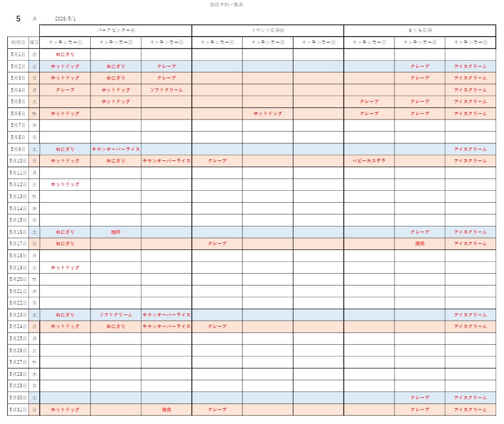Image resolution: width=504 pixels, height=424 pixels.
Task: Select the 2026/5/1 date cell
Action: tap(65, 19)
